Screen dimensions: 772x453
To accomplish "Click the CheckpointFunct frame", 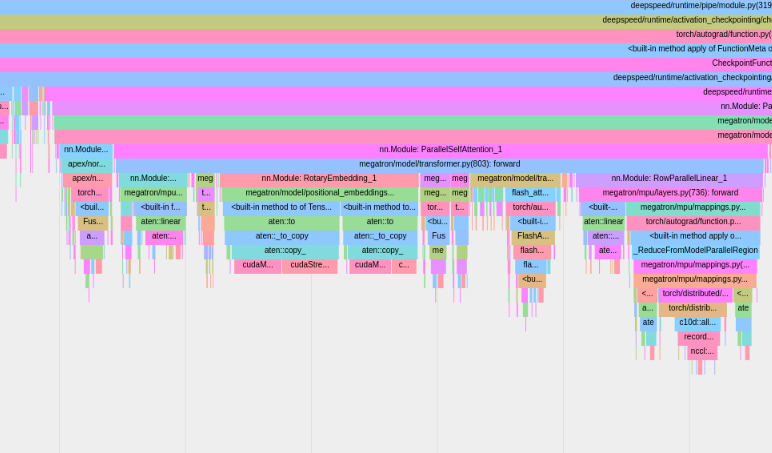I will [x=740, y=63].
